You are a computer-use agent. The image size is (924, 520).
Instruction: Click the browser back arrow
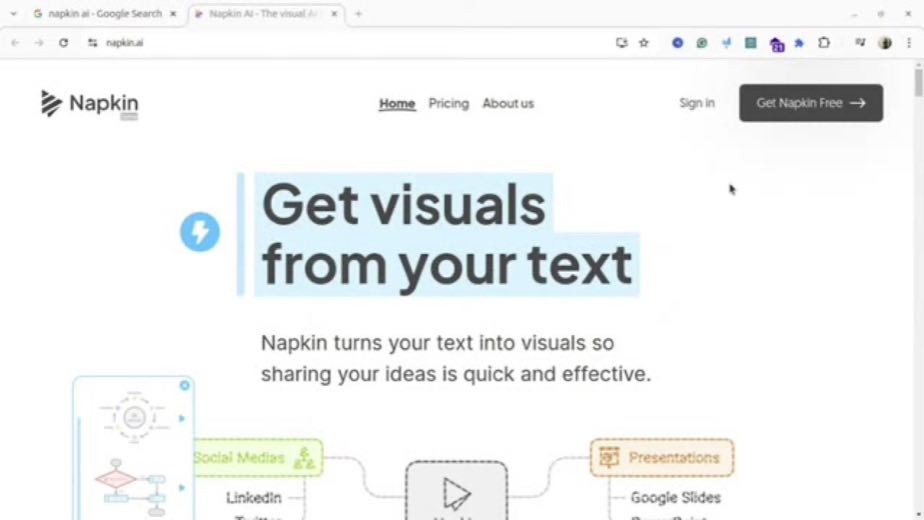15,42
